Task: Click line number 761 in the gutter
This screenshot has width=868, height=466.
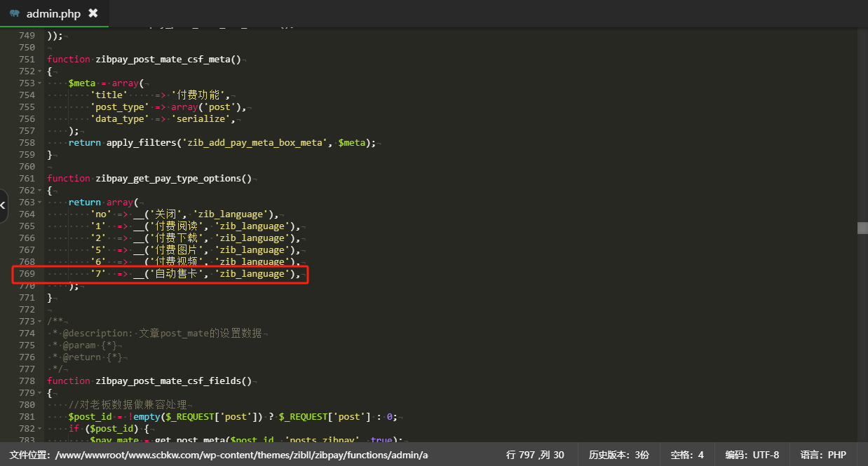Action: [27, 178]
